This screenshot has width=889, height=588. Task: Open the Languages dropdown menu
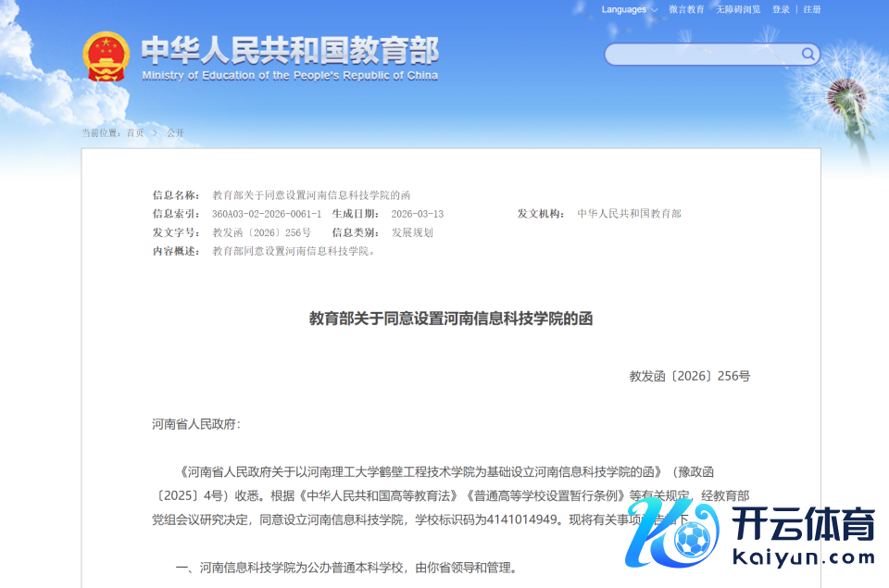pyautogui.click(x=624, y=9)
